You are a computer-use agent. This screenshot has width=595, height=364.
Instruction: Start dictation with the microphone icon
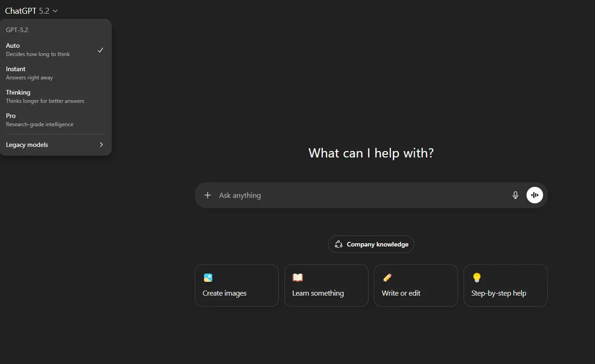tap(516, 195)
